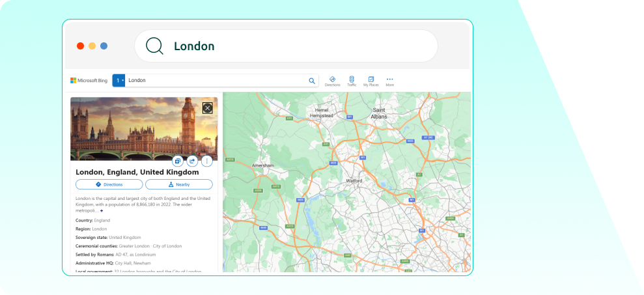Screen dimensions: 644x295
Task: Click the large magnifier icon beside London
Action: click(x=154, y=46)
